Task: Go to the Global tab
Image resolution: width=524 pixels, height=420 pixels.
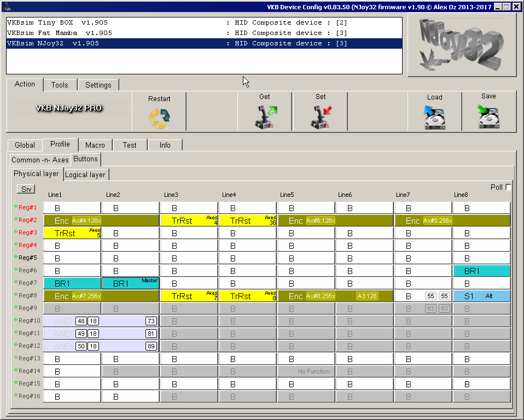Action: 25,145
